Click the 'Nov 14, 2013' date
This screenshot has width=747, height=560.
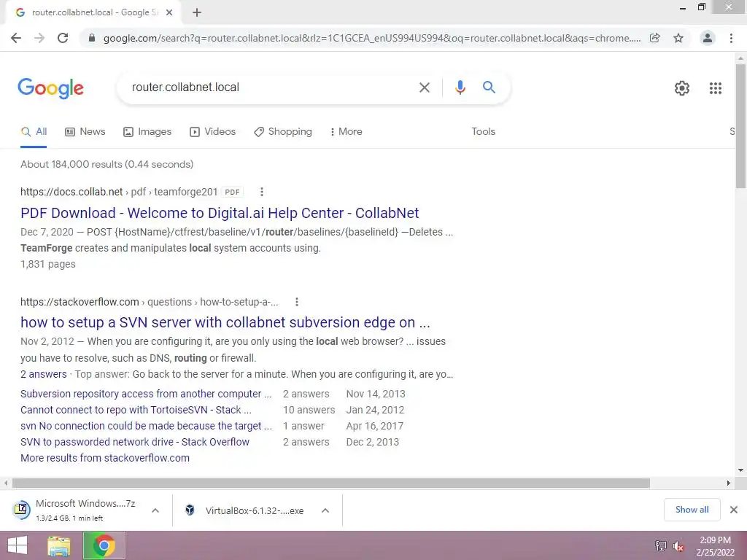click(376, 394)
